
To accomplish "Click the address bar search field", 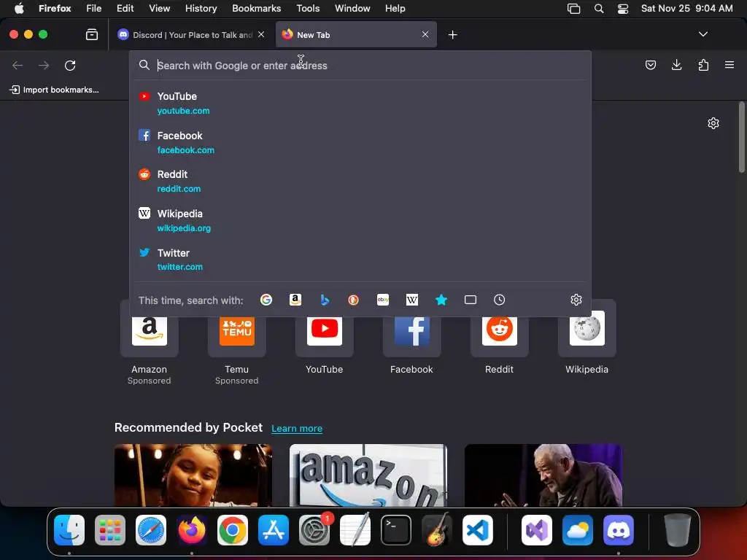I will 360,65.
